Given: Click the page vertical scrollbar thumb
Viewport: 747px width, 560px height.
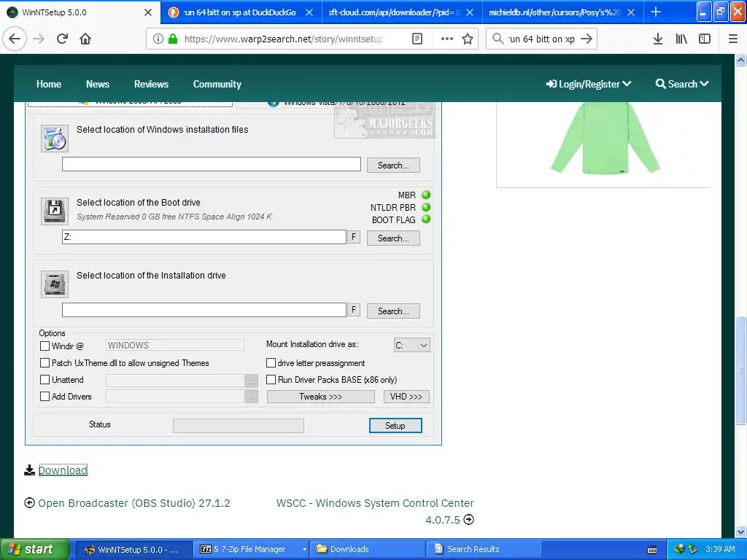Looking at the screenshot, I should click(741, 370).
